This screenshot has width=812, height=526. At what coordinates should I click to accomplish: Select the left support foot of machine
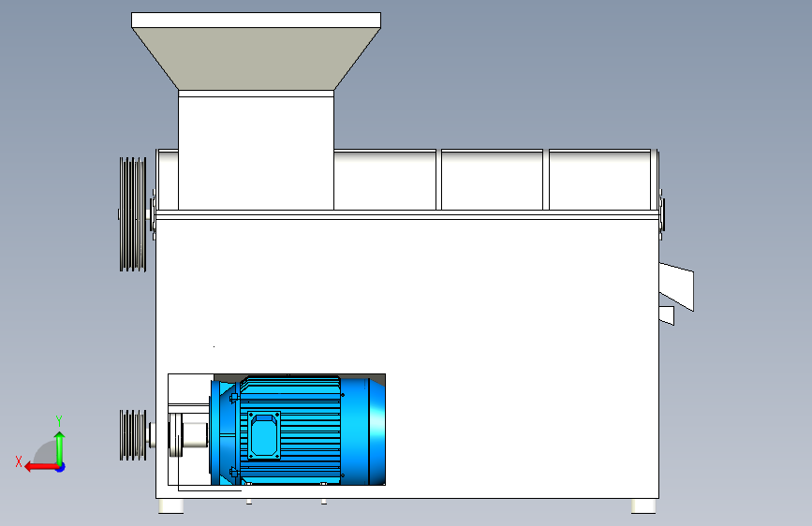point(170,506)
